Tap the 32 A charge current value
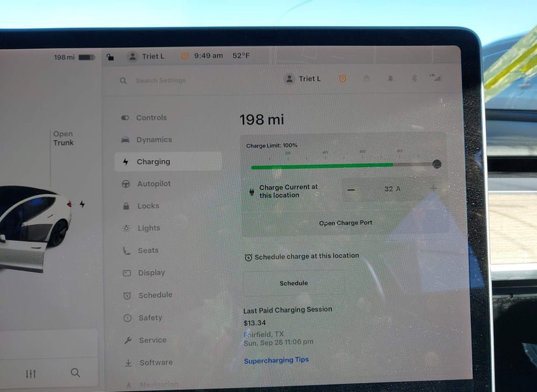537x392 pixels. (x=393, y=189)
